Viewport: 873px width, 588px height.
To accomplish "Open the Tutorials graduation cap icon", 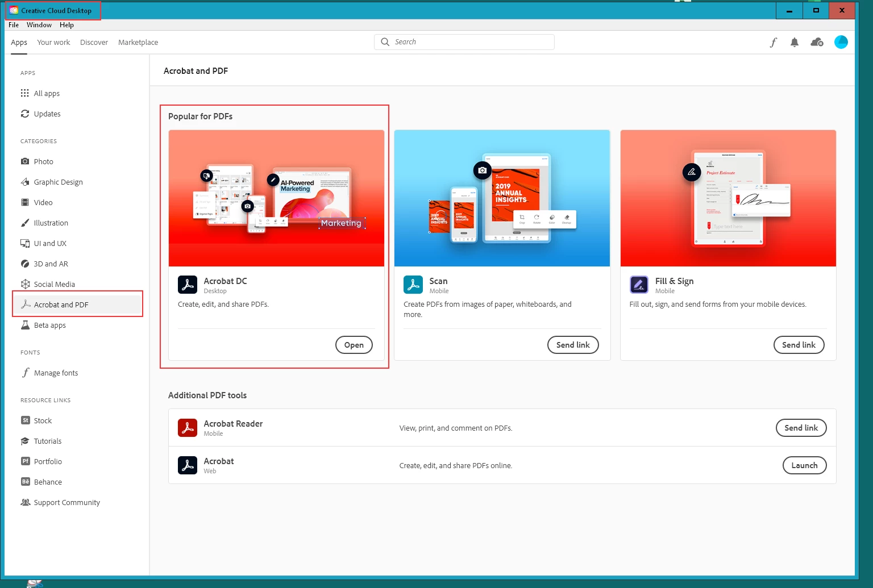I will click(25, 441).
